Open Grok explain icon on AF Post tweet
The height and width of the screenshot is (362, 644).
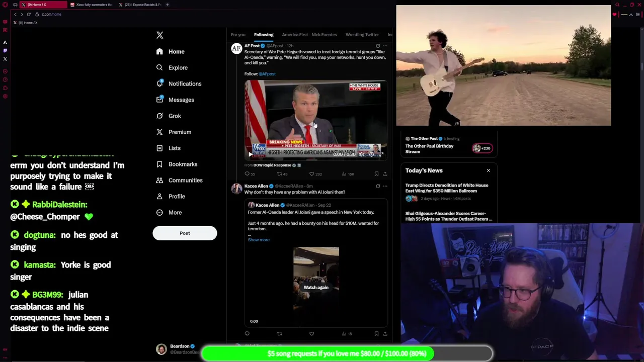[378, 46]
